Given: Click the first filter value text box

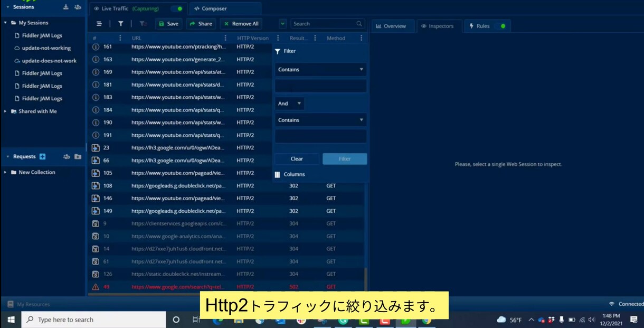Looking at the screenshot, I should pos(320,86).
